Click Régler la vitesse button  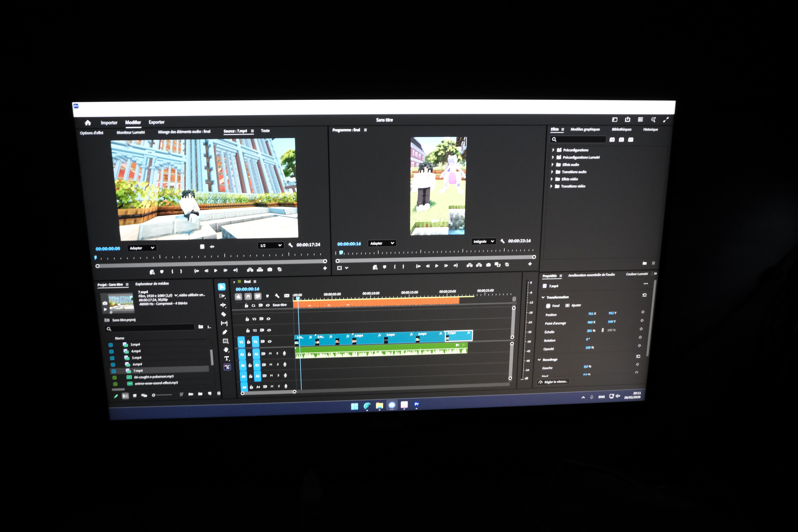(x=553, y=382)
